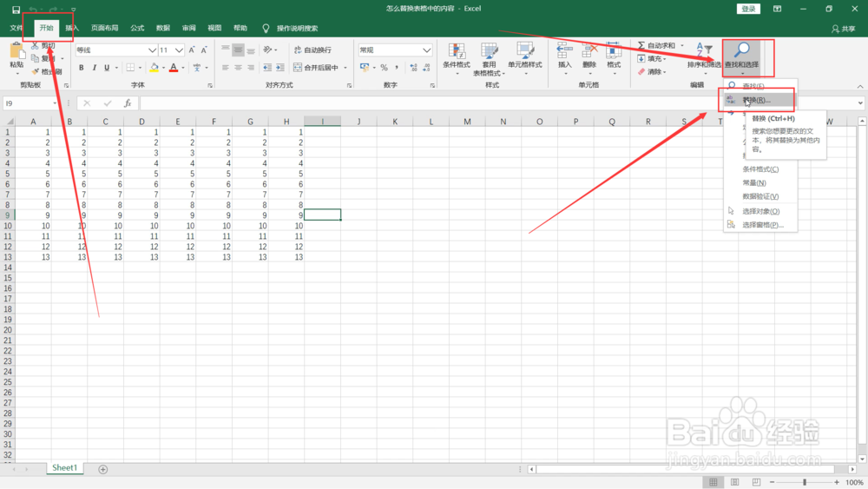Open the fill color dropdown arrow
Screen dimensions: 868x489
tap(163, 68)
